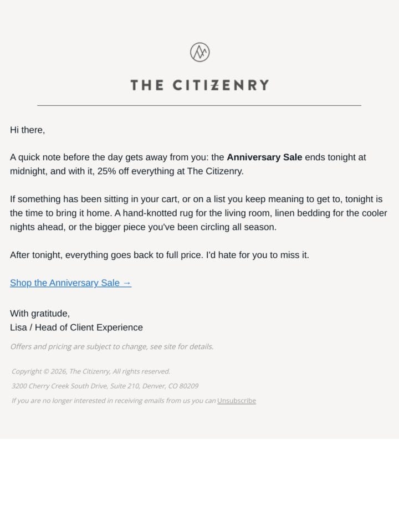Image resolution: width=399 pixels, height=532 pixels.
Task: Click the After tonight full price sentence
Action: pos(160,255)
